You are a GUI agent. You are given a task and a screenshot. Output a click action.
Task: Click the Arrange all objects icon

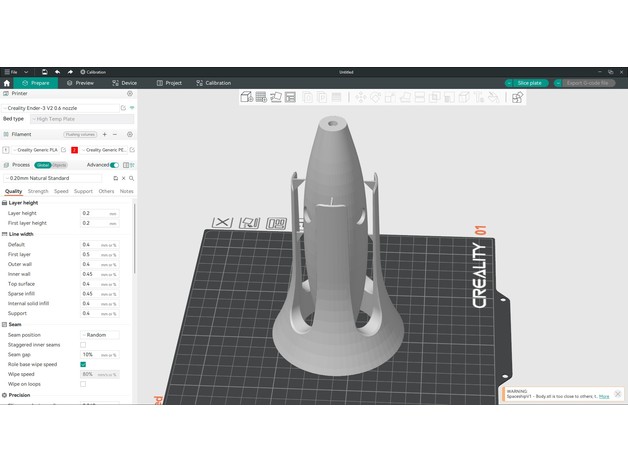[x=291, y=97]
